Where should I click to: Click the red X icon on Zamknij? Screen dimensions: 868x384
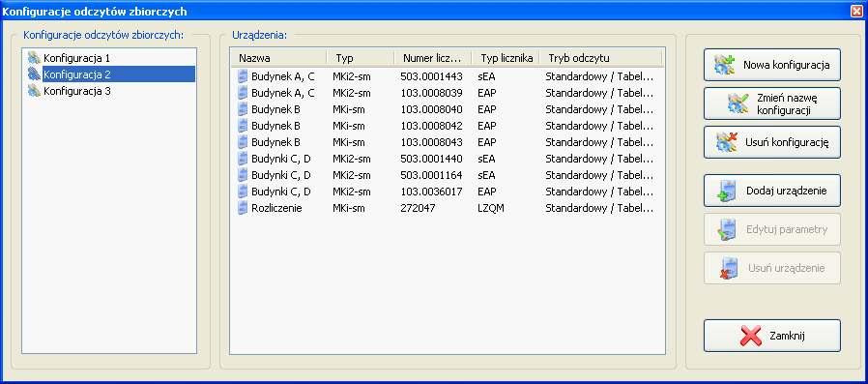click(751, 336)
